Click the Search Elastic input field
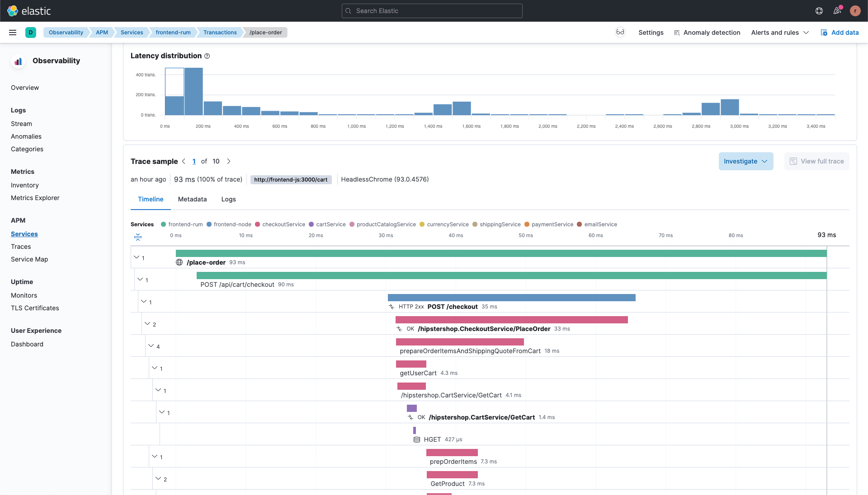The height and width of the screenshot is (495, 868). click(x=432, y=11)
